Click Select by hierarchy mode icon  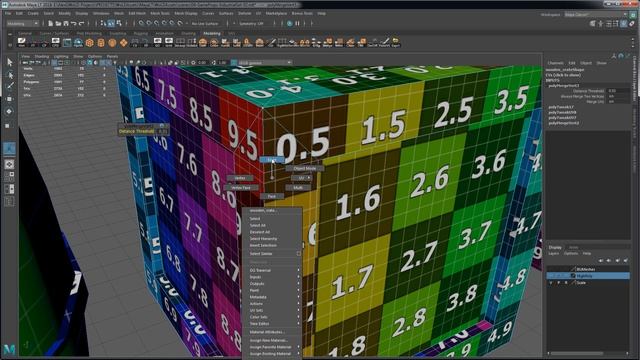pos(103,24)
